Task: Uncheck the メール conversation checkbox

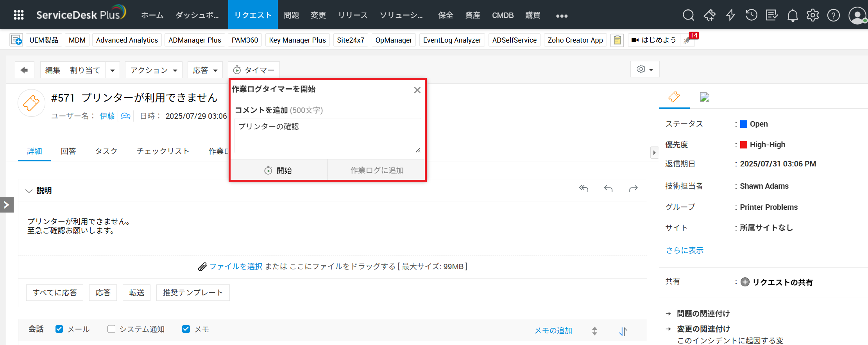Action: 59,329
